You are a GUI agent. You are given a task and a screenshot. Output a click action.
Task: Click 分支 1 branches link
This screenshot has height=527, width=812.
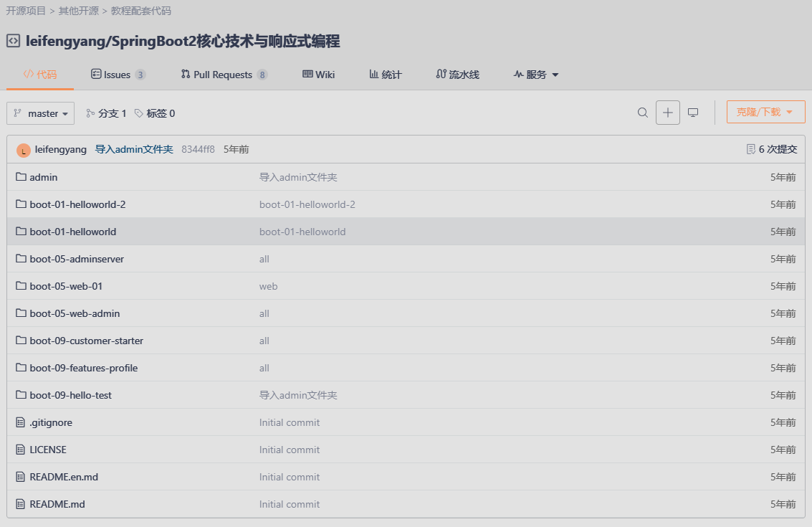coord(113,113)
